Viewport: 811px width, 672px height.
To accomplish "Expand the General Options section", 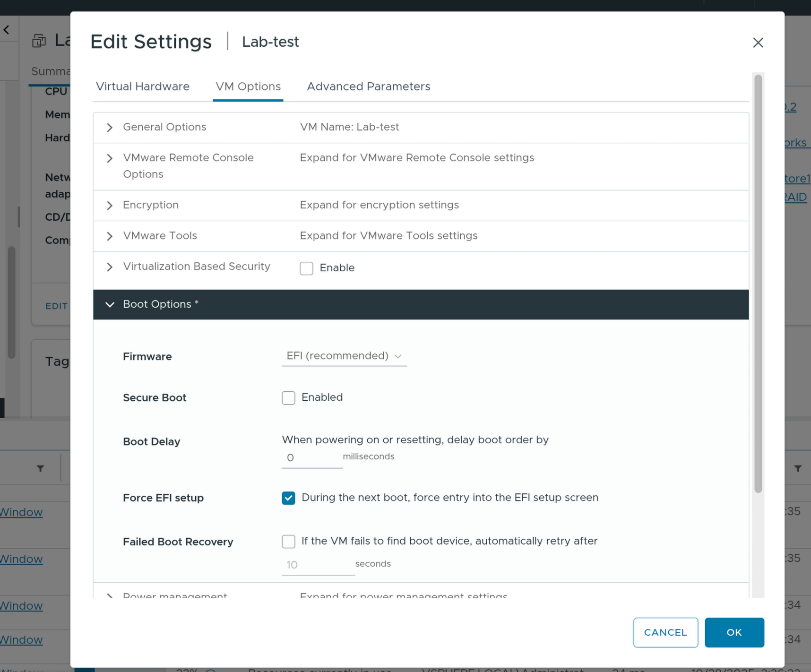I will 110,128.
